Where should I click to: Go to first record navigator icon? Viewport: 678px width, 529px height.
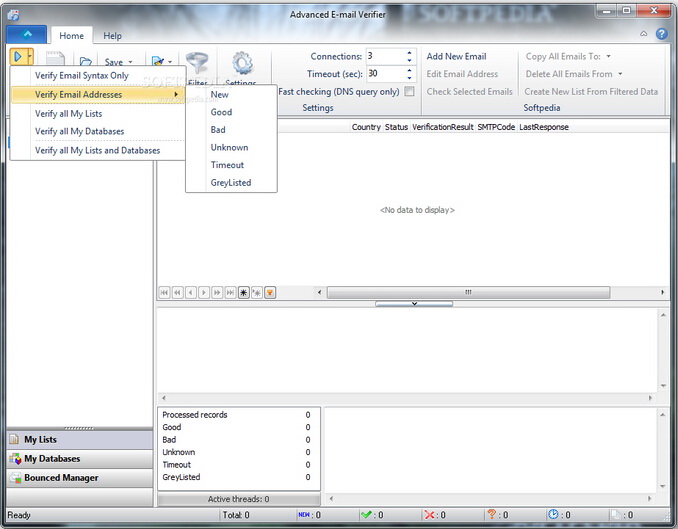164,293
